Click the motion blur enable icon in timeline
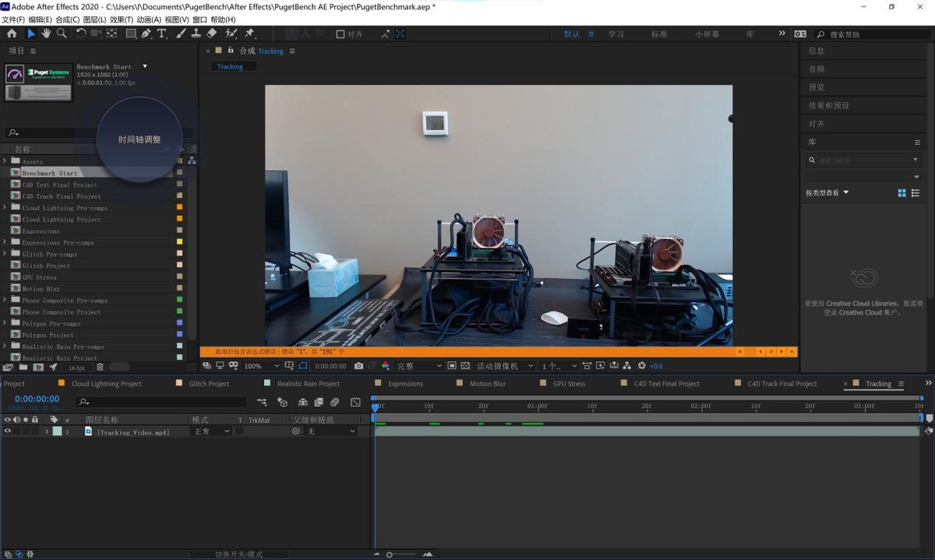The width and height of the screenshot is (935, 560). coord(334,402)
